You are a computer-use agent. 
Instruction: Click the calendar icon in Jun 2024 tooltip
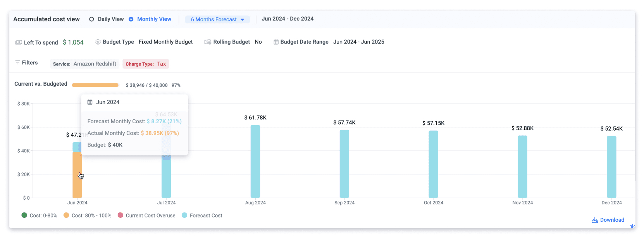pyautogui.click(x=90, y=102)
